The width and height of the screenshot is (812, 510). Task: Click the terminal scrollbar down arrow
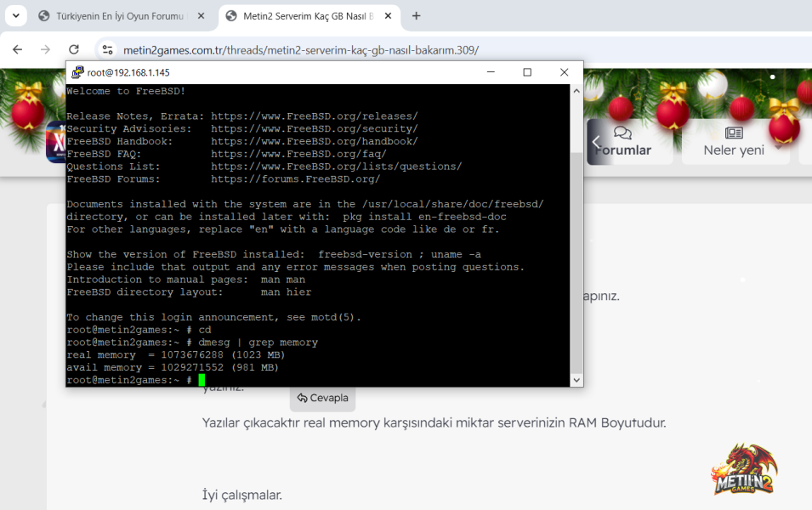click(576, 380)
